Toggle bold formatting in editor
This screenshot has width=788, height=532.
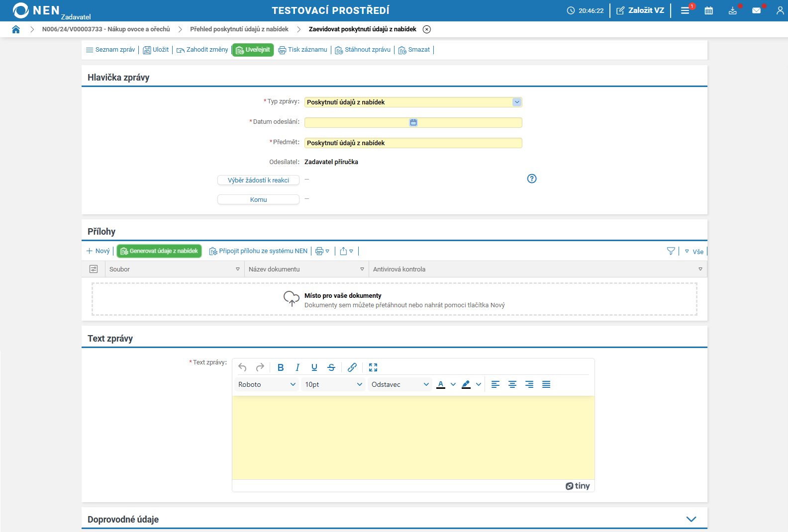point(281,367)
